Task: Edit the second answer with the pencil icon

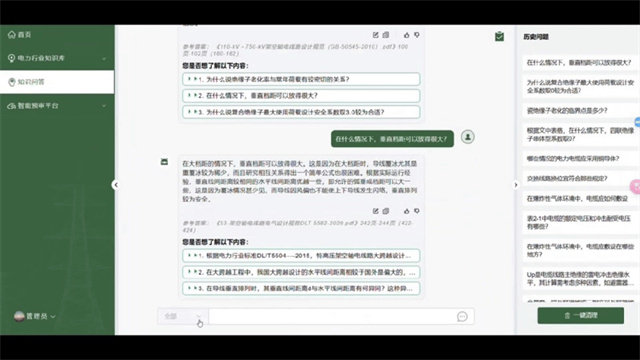Action: click(x=376, y=211)
